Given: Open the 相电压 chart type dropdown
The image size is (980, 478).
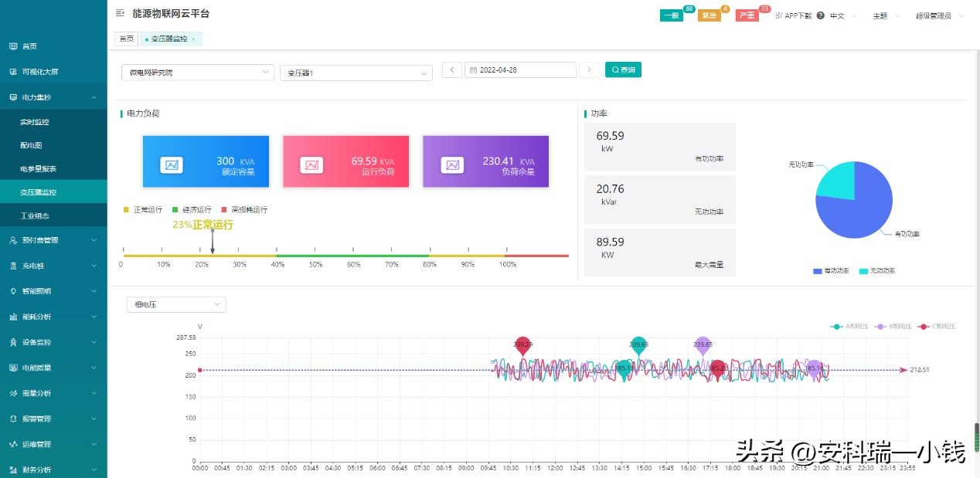Looking at the screenshot, I should pos(175,304).
